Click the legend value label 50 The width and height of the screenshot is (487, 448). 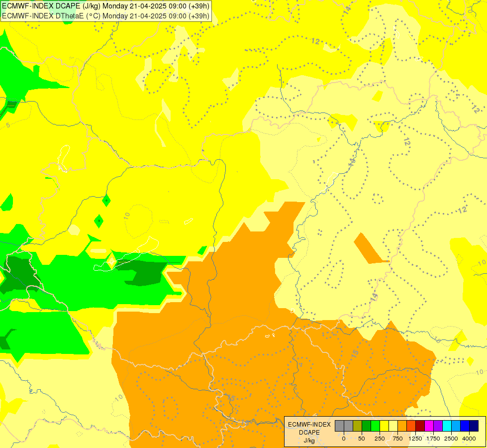pyautogui.click(x=362, y=439)
